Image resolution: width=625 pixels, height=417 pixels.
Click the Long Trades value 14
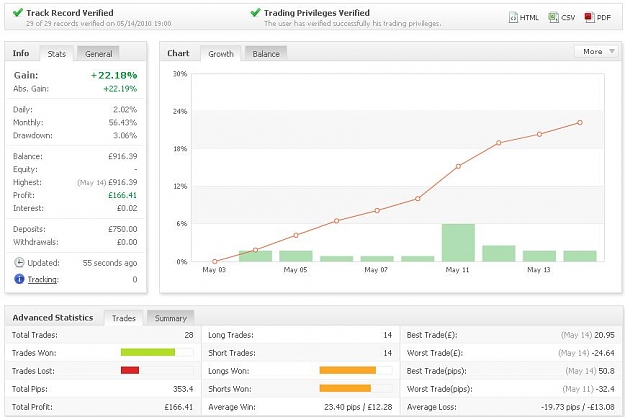coord(388,335)
